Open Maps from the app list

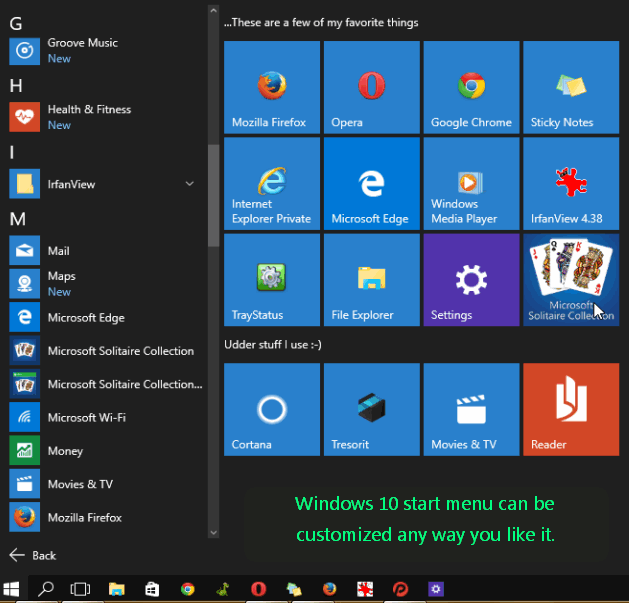(x=104, y=284)
